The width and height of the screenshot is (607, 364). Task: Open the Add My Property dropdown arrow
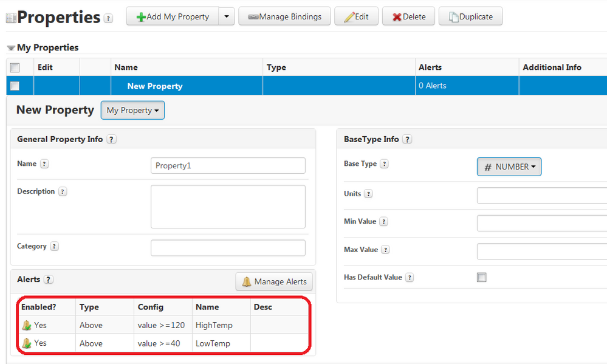pyautogui.click(x=227, y=16)
